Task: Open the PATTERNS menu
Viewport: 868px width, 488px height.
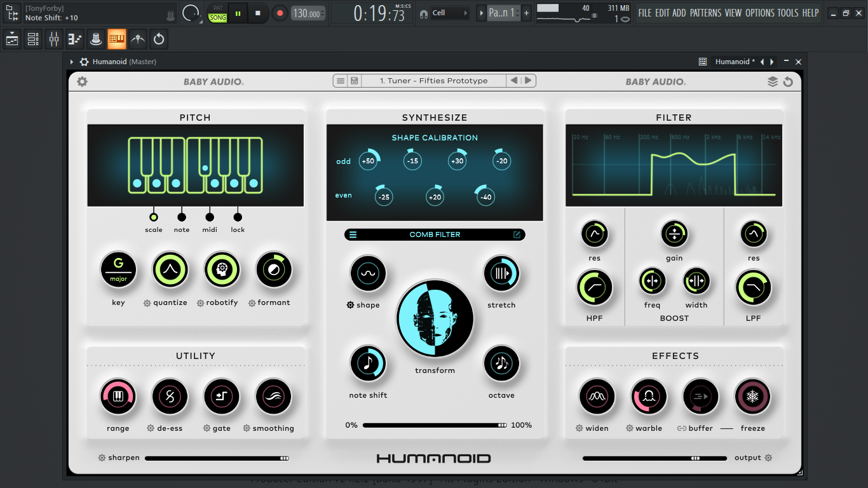Action: pos(706,13)
